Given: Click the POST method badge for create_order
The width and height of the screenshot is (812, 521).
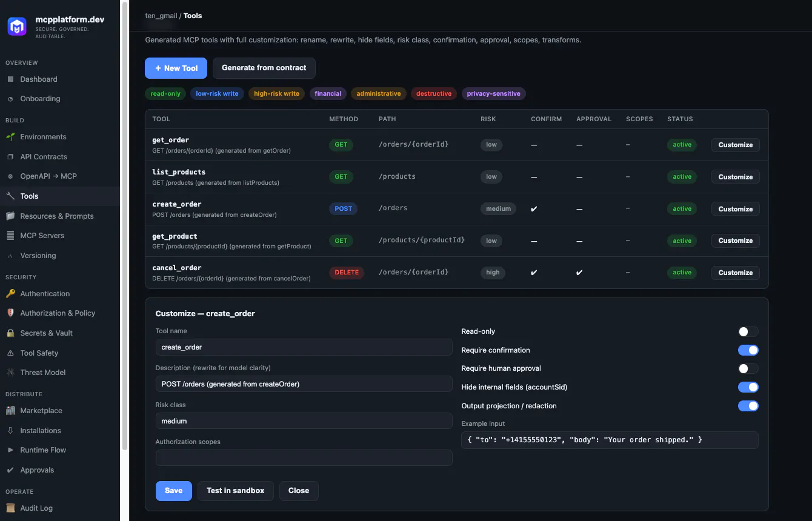Looking at the screenshot, I should pyautogui.click(x=343, y=208).
